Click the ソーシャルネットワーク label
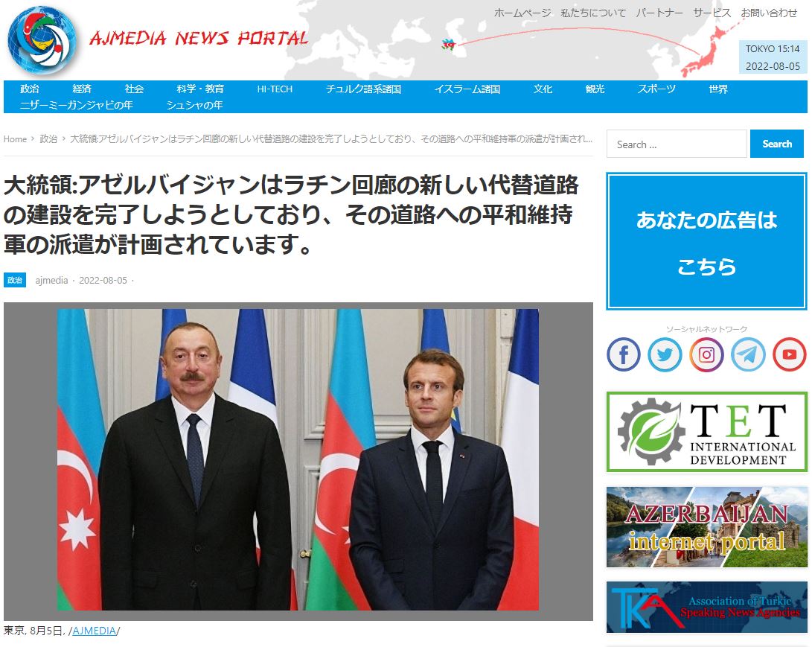 pyautogui.click(x=707, y=329)
